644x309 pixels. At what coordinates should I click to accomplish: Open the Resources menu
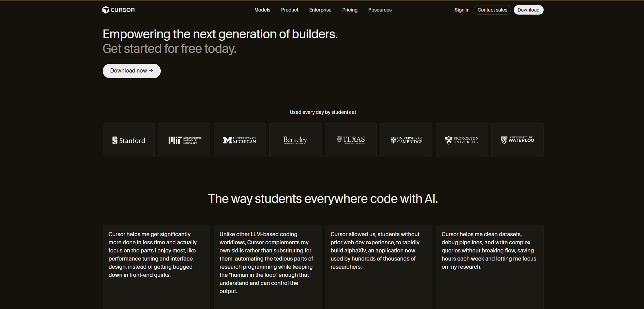380,10
